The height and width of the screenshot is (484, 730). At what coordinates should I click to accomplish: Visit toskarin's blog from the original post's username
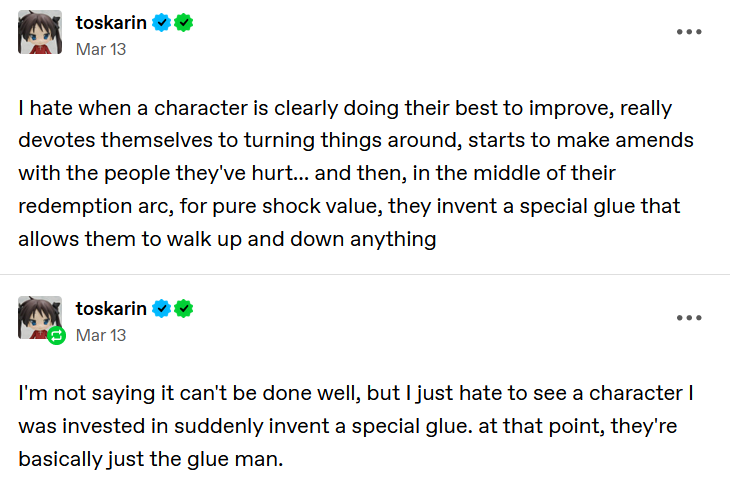click(111, 22)
